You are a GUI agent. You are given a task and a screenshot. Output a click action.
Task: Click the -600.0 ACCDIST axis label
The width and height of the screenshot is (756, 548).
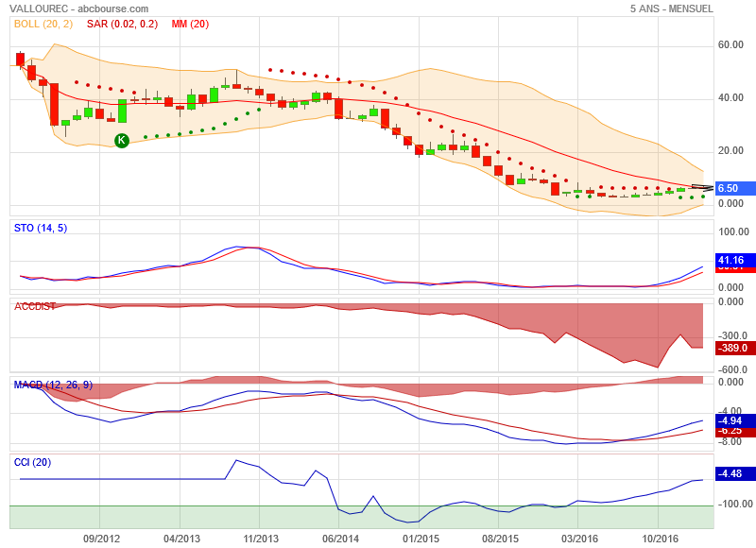pyautogui.click(x=732, y=369)
